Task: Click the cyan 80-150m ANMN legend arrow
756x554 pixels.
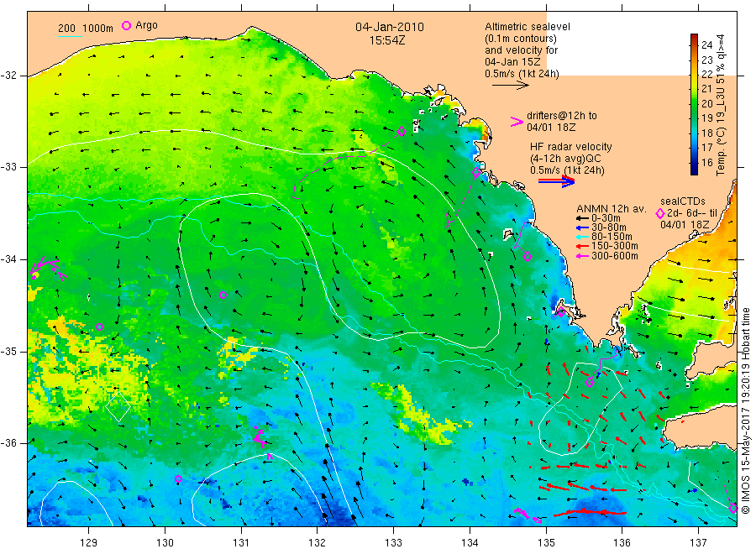Action: pyautogui.click(x=582, y=237)
